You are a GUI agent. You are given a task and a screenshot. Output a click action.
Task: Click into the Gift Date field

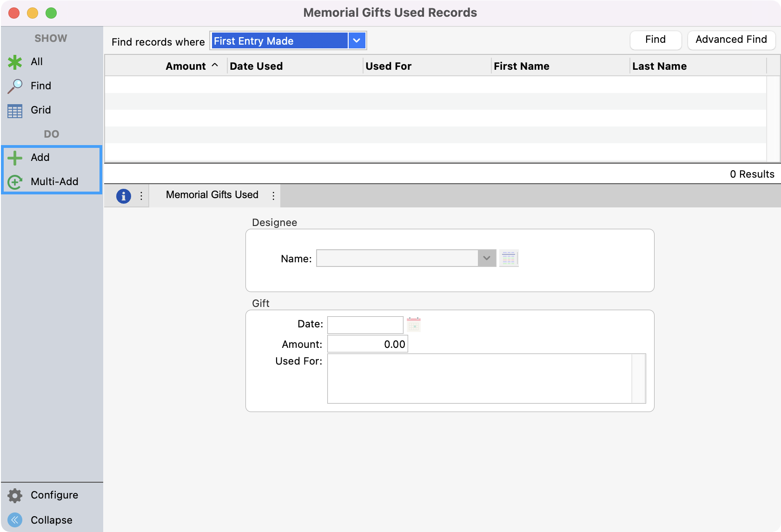click(x=365, y=325)
